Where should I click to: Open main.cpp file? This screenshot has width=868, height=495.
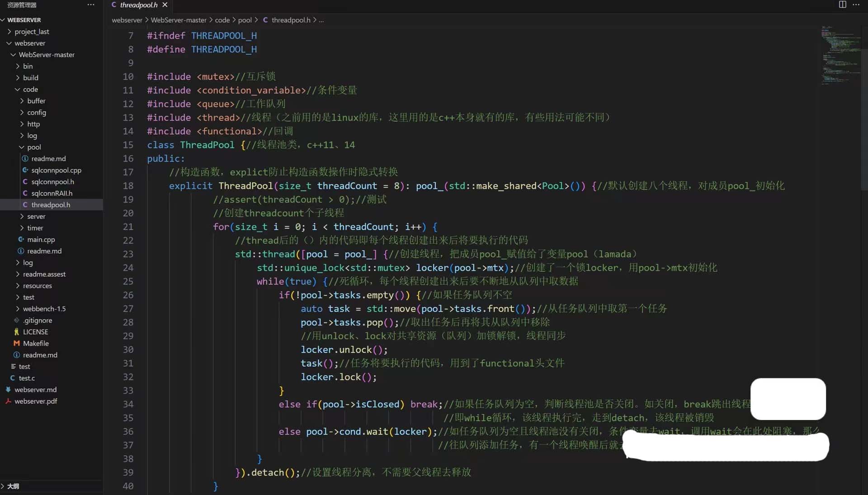[52, 240]
